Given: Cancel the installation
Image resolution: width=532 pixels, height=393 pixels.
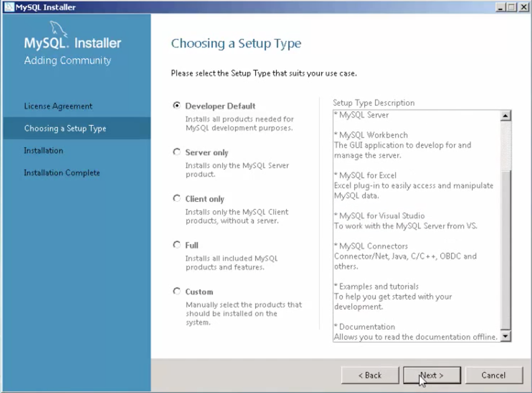Looking at the screenshot, I should coord(494,375).
